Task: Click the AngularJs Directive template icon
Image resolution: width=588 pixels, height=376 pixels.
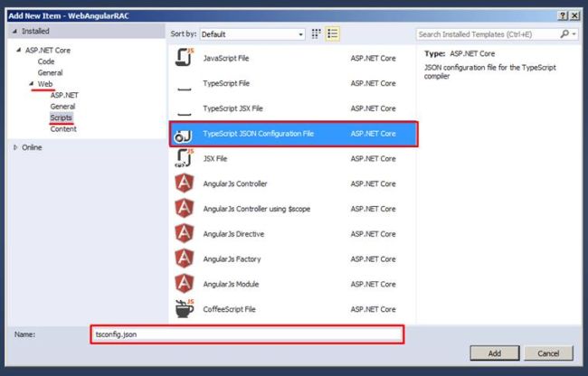Action: [185, 234]
